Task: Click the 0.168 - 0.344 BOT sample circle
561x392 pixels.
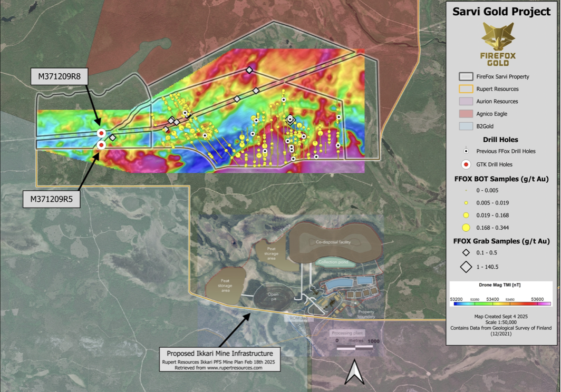Action: tap(466, 228)
